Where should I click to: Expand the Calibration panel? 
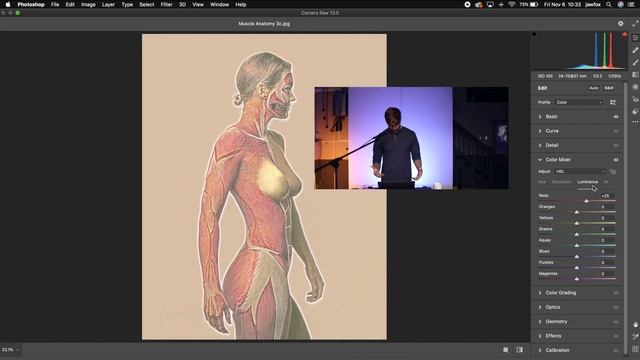click(x=540, y=350)
